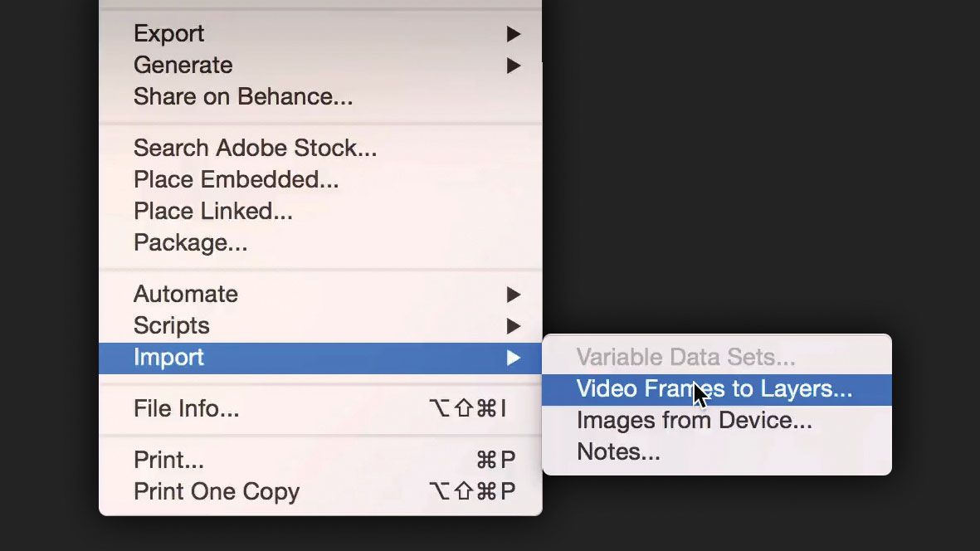Expand the Export submenu arrow

[513, 34]
